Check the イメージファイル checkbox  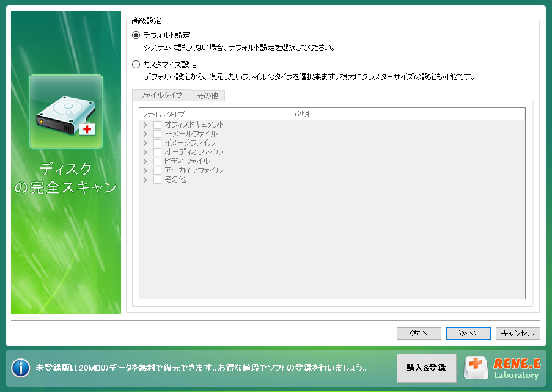(157, 142)
